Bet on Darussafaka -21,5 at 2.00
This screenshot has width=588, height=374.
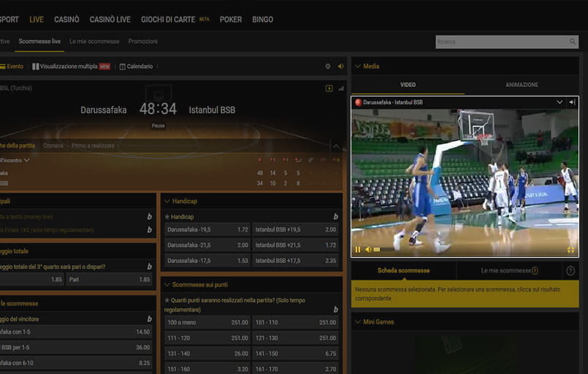207,245
